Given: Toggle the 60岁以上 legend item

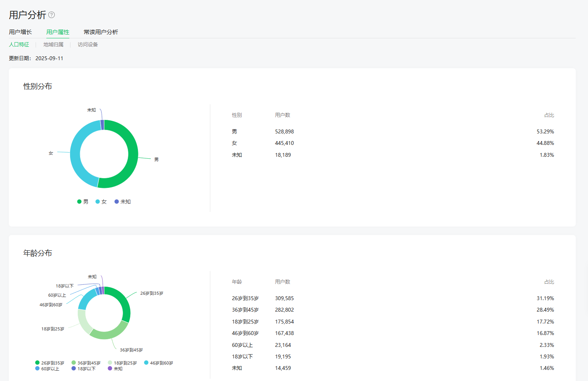Looking at the screenshot, I should point(47,369).
